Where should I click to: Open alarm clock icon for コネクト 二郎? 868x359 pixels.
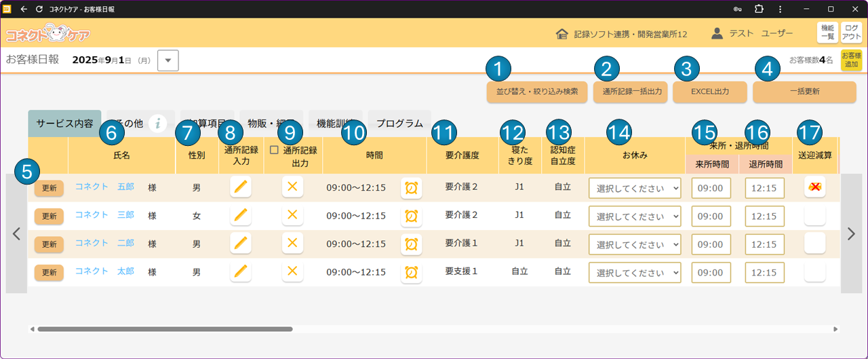click(411, 244)
